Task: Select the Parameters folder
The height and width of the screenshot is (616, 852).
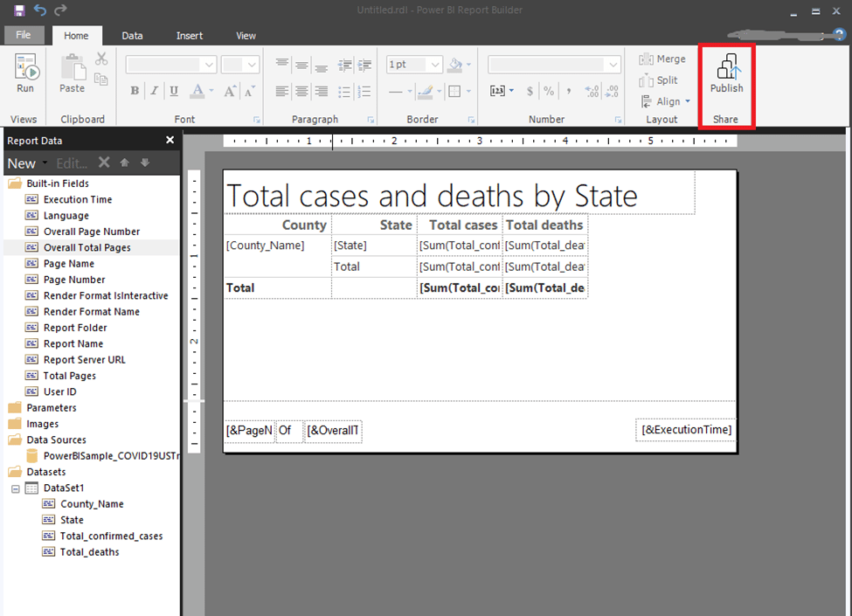Action: (51, 408)
